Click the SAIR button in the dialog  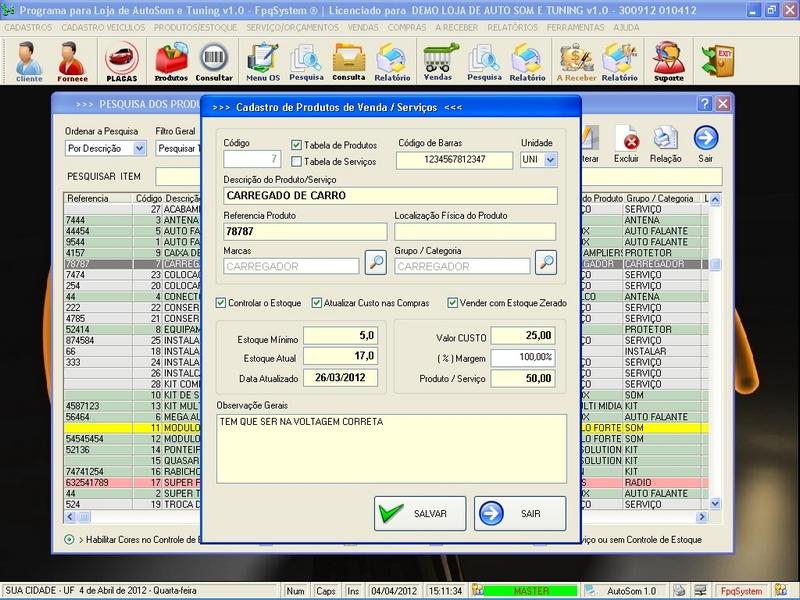(x=520, y=514)
